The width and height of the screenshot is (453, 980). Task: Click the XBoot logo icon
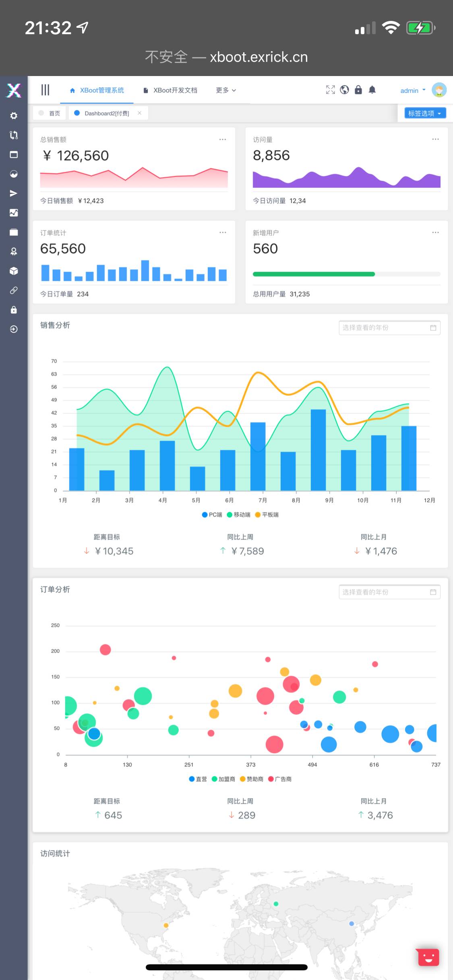click(x=14, y=91)
